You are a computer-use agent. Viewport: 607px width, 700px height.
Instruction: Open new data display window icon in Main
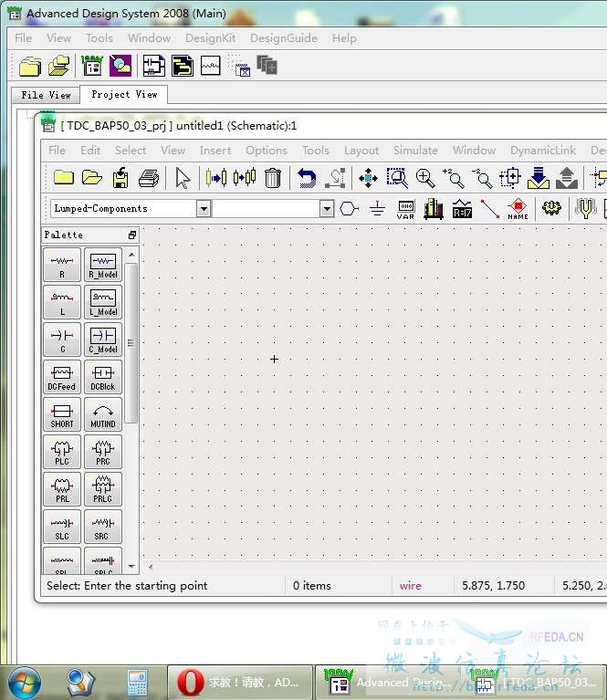pos(210,66)
